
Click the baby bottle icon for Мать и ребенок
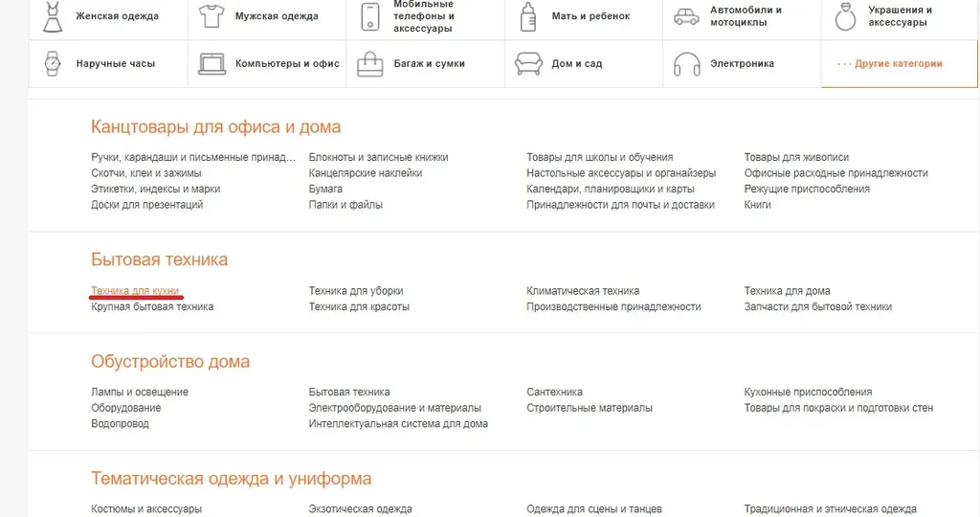[x=528, y=17]
